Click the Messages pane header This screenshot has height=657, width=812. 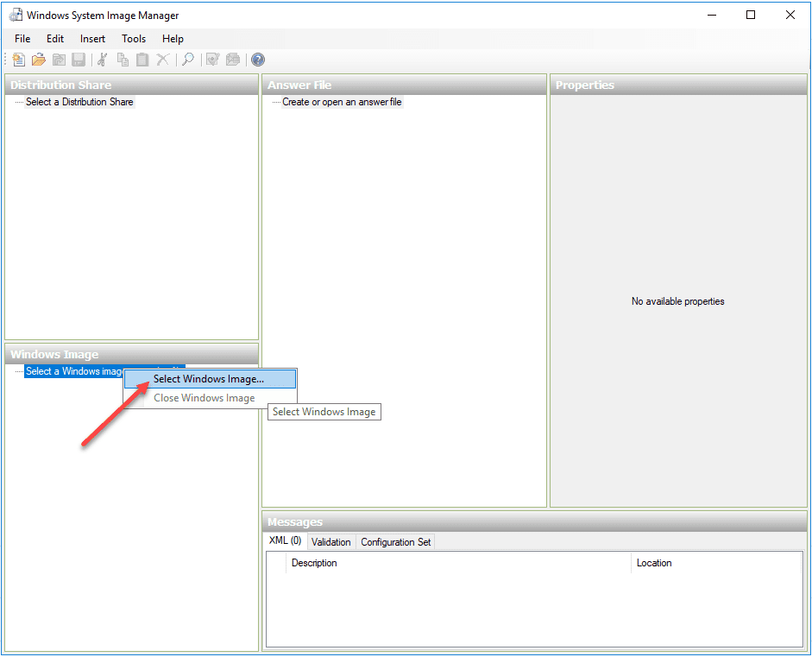pyautogui.click(x=534, y=521)
